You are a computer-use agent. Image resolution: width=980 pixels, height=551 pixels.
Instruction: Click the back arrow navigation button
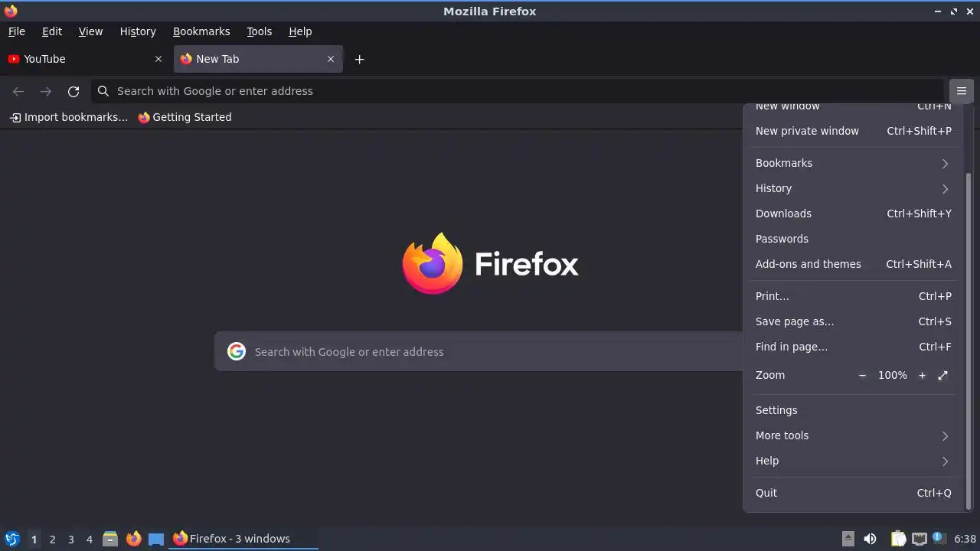click(x=18, y=91)
